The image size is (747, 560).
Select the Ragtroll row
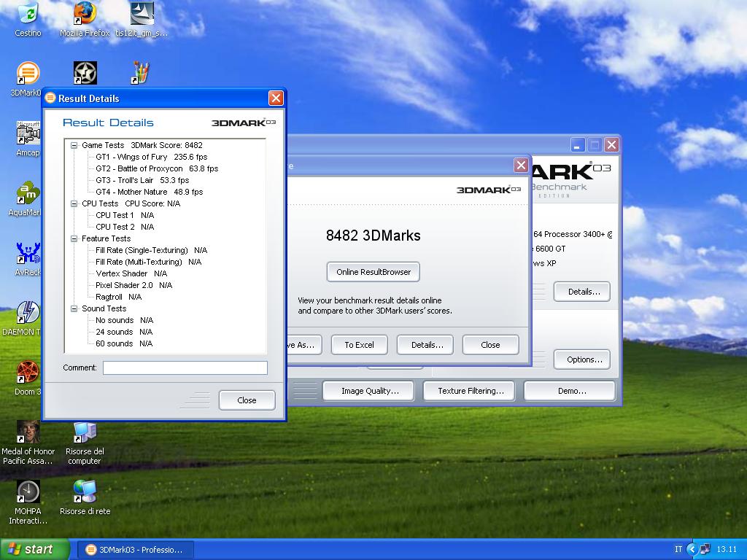(119, 297)
